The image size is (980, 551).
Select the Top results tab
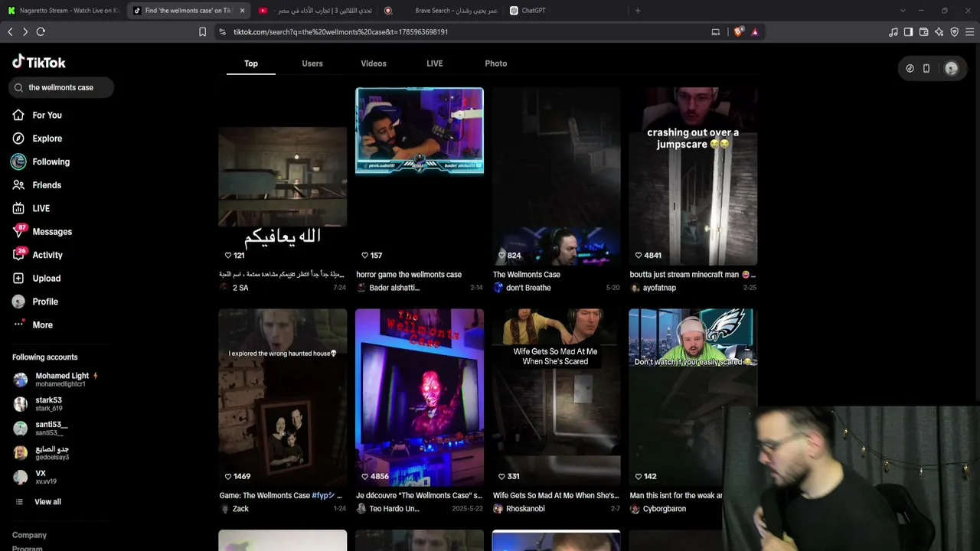click(251, 64)
